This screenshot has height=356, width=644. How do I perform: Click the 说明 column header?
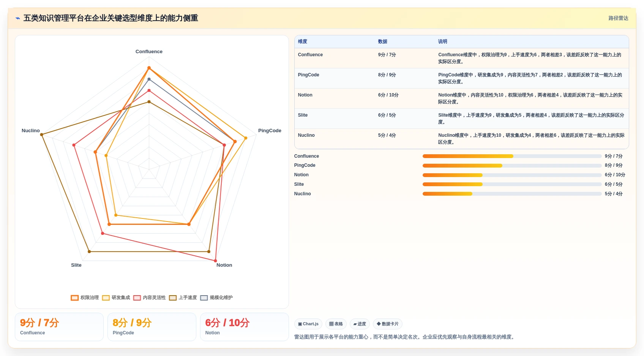click(443, 41)
